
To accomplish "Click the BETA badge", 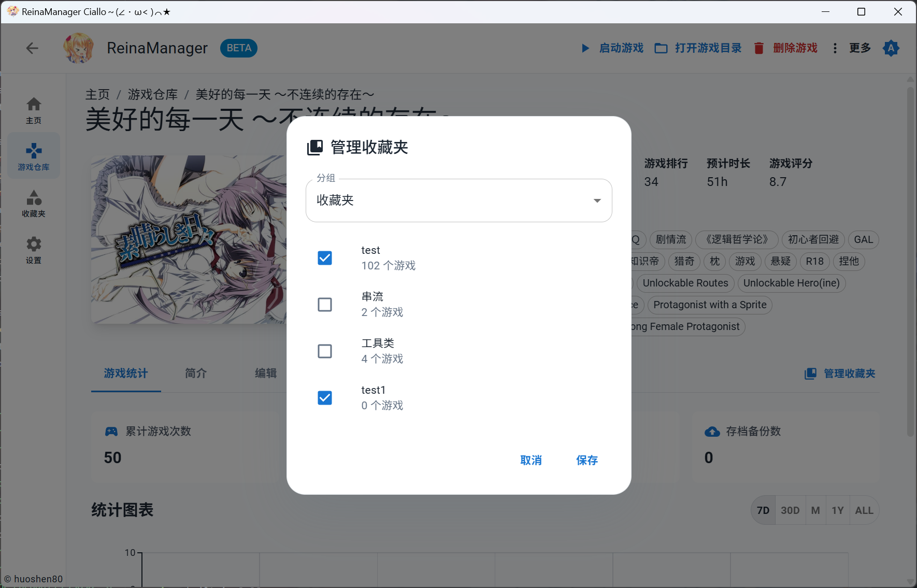I will pyautogui.click(x=239, y=48).
